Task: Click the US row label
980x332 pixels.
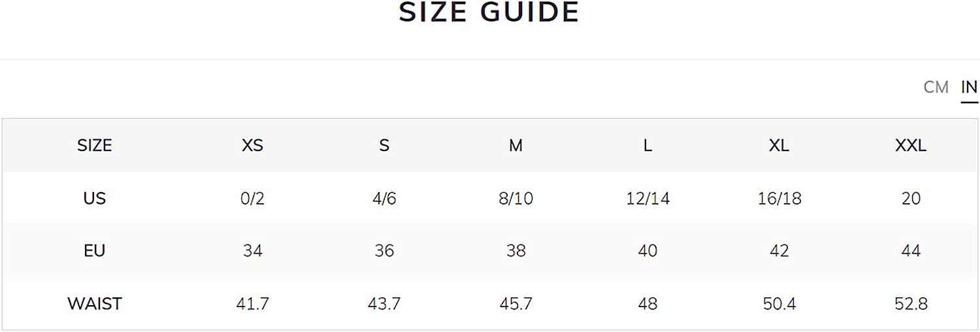Action: click(x=95, y=198)
